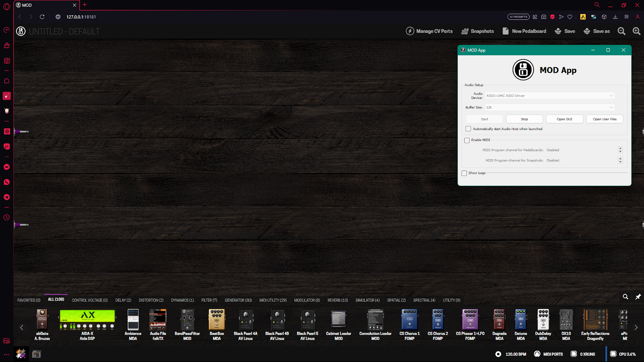The height and width of the screenshot is (362, 644).
Task: Pick the CS Chorus 1 FOMP plugin
Action: coord(410,324)
